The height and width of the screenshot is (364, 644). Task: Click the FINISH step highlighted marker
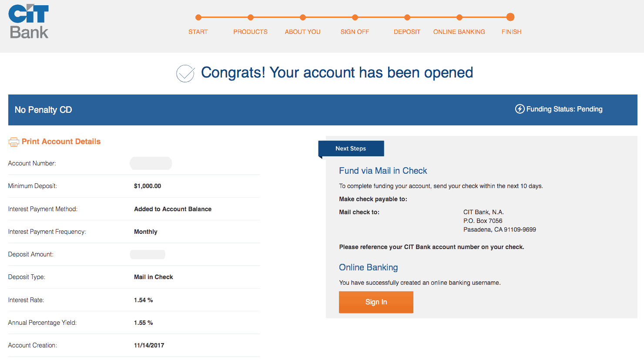510,17
